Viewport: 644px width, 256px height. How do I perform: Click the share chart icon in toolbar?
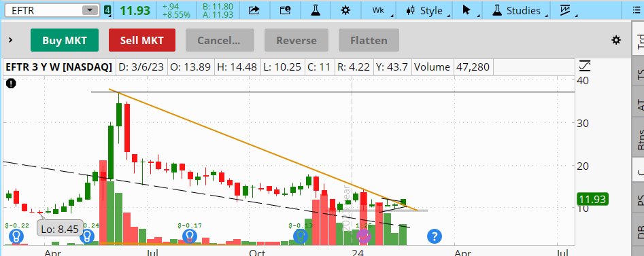tap(254, 10)
